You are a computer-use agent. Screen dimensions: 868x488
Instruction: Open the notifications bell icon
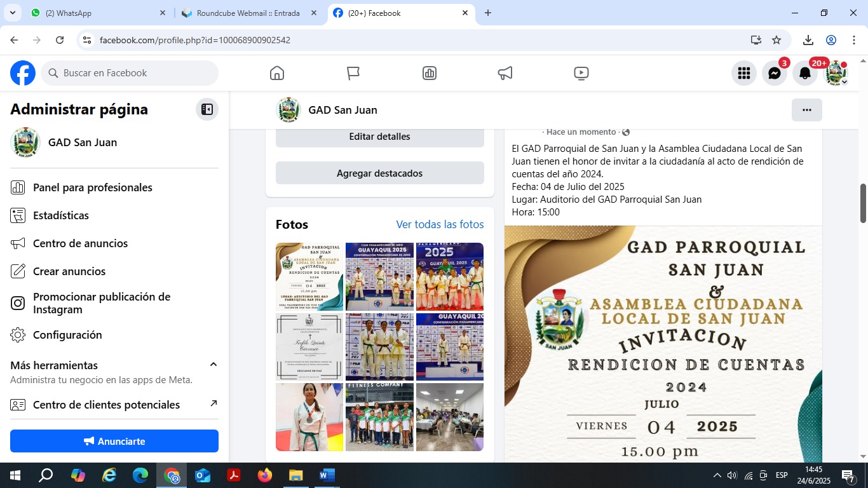click(804, 73)
